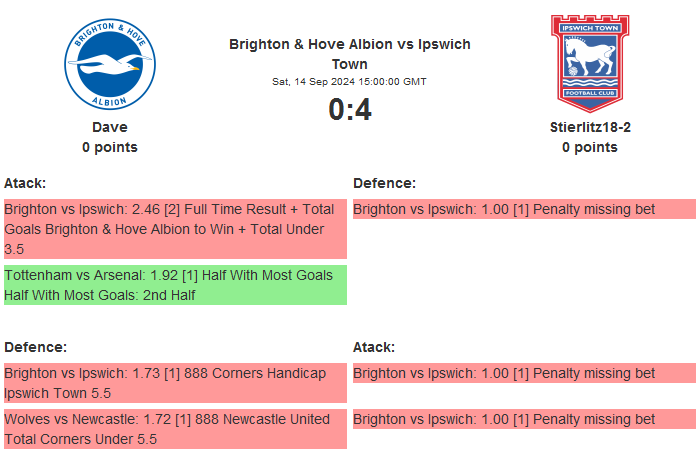The width and height of the screenshot is (700, 460).
Task: Click the 0 points label under Dave
Action: pyautogui.click(x=110, y=147)
